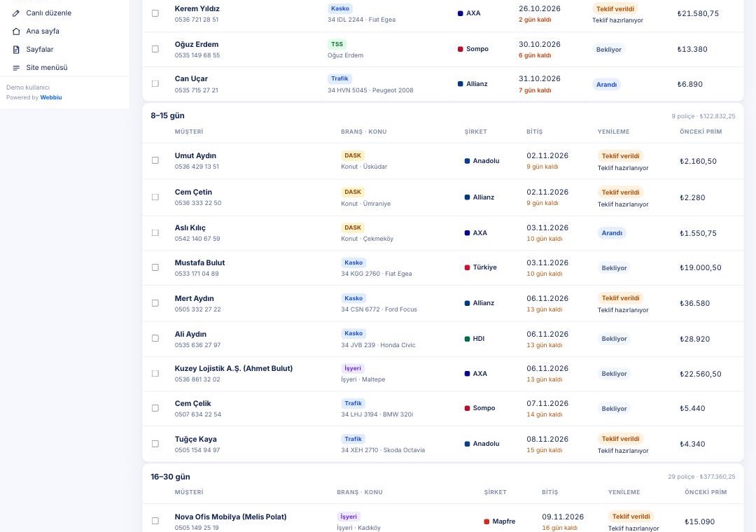Tick the checkbox for Kerem Yıldız

[155, 13]
